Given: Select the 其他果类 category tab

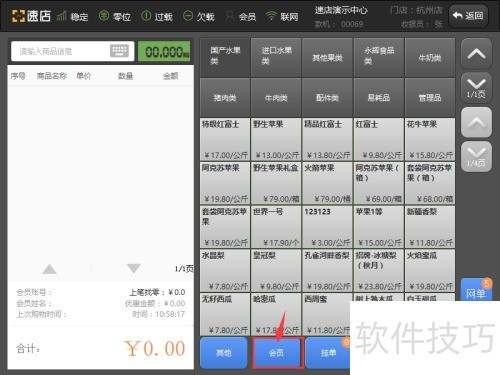Looking at the screenshot, I should (x=327, y=57).
